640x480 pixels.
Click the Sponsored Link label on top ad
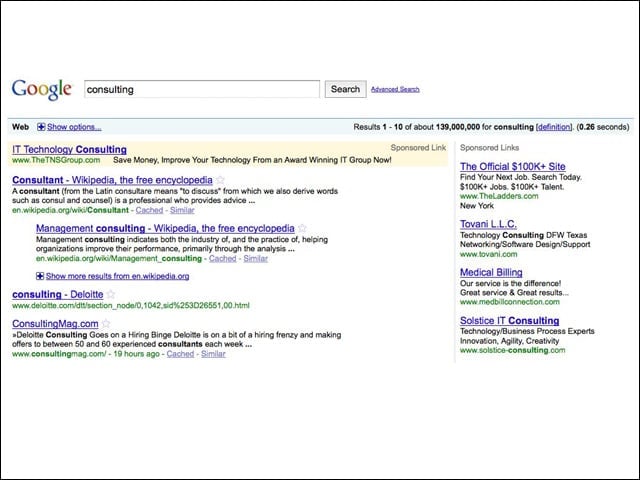click(418, 148)
